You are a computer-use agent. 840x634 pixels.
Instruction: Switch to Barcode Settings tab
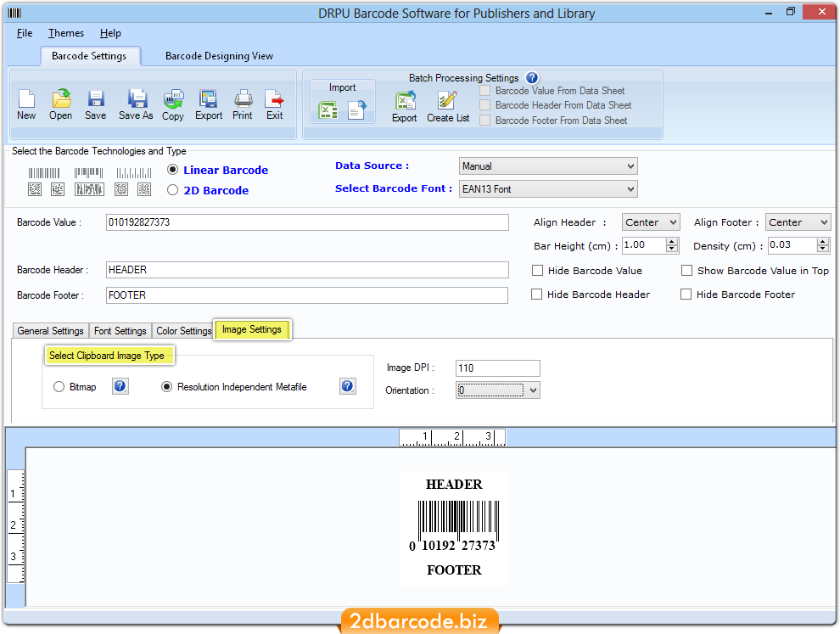[x=89, y=56]
